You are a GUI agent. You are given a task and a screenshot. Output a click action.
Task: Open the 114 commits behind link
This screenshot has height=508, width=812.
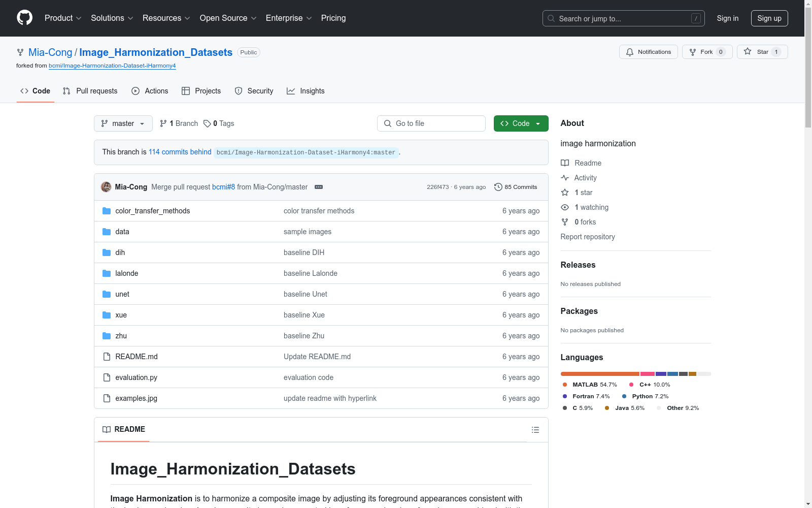tap(180, 152)
